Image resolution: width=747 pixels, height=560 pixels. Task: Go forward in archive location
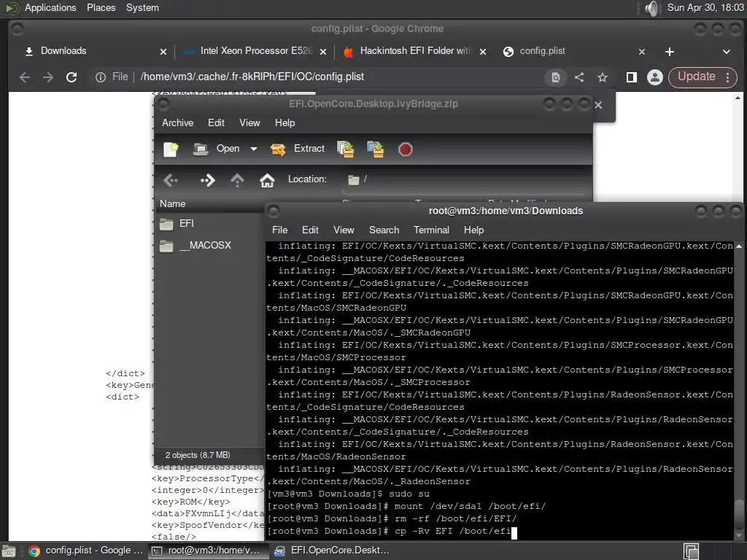(x=208, y=180)
